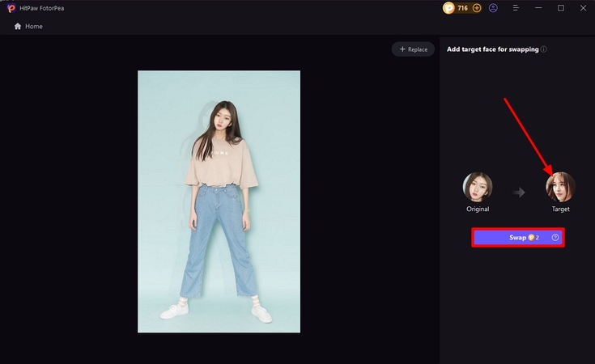Click the Swap button
Screen dimensions: 595x364
click(x=518, y=237)
